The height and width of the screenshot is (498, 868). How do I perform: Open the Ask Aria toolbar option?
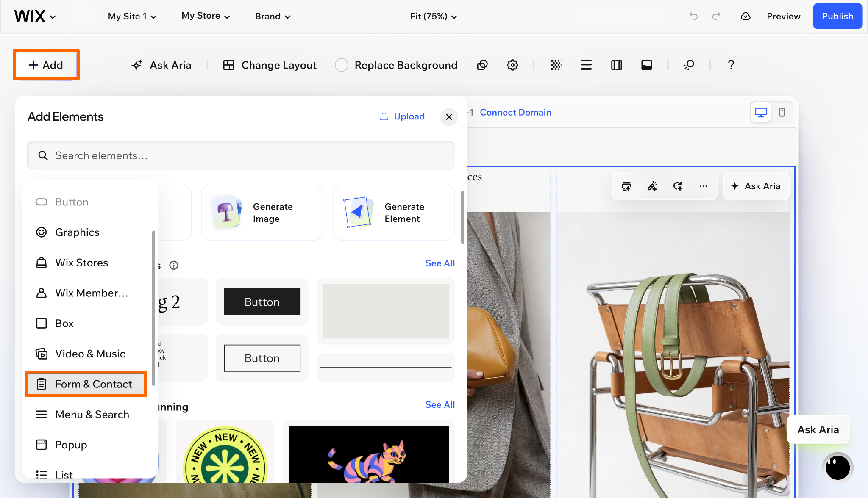click(161, 65)
